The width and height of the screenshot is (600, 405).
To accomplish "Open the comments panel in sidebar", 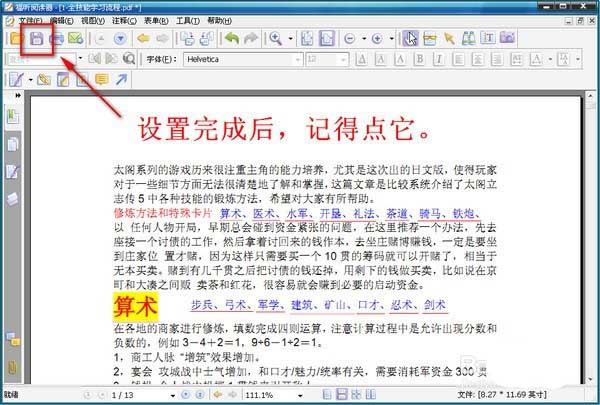I will [x=13, y=339].
